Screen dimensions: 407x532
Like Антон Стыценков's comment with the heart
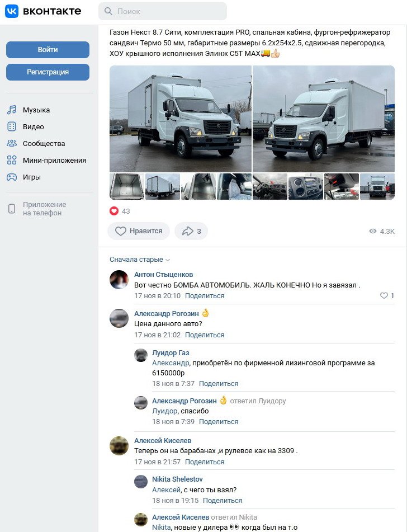(384, 295)
